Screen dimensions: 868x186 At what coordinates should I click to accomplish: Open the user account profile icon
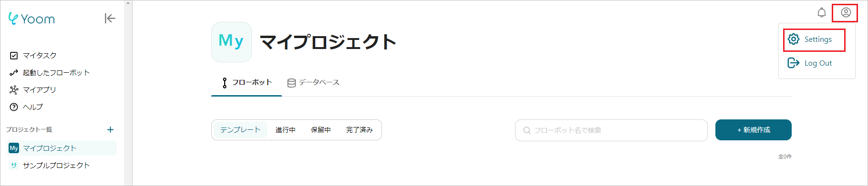[846, 12]
